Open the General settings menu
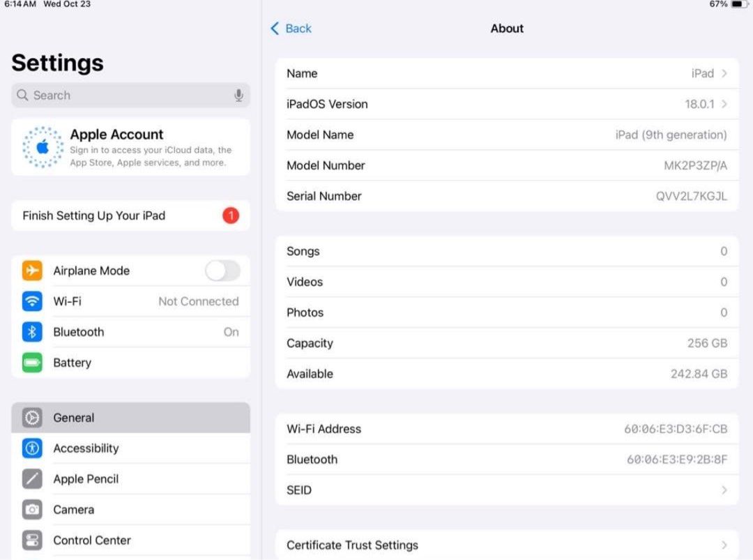 point(130,417)
